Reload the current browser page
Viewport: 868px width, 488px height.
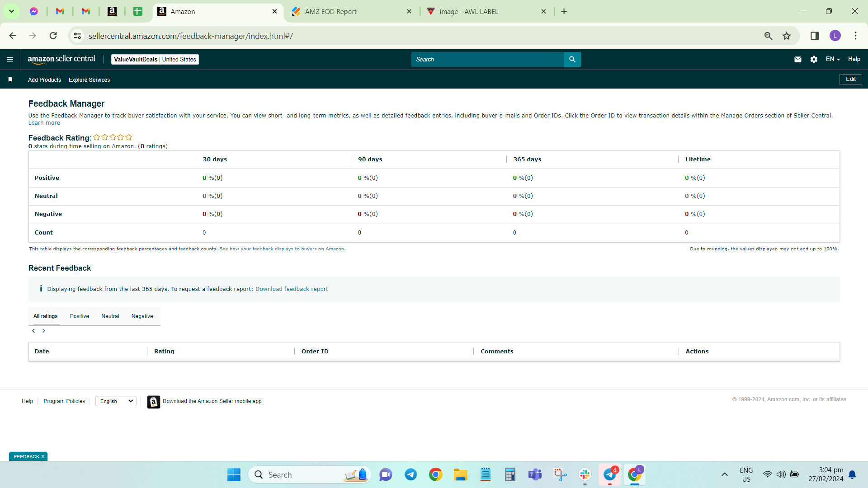tap(53, 36)
